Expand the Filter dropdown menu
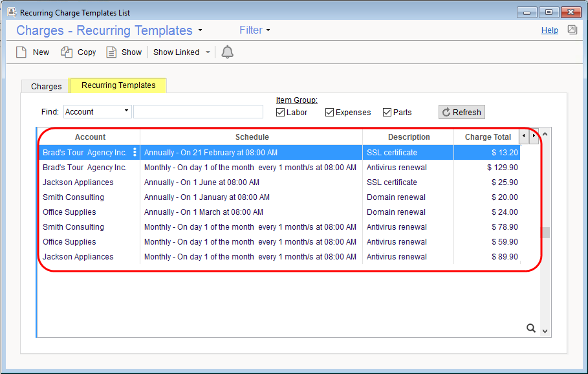The width and height of the screenshot is (588, 374). pyautogui.click(x=255, y=30)
